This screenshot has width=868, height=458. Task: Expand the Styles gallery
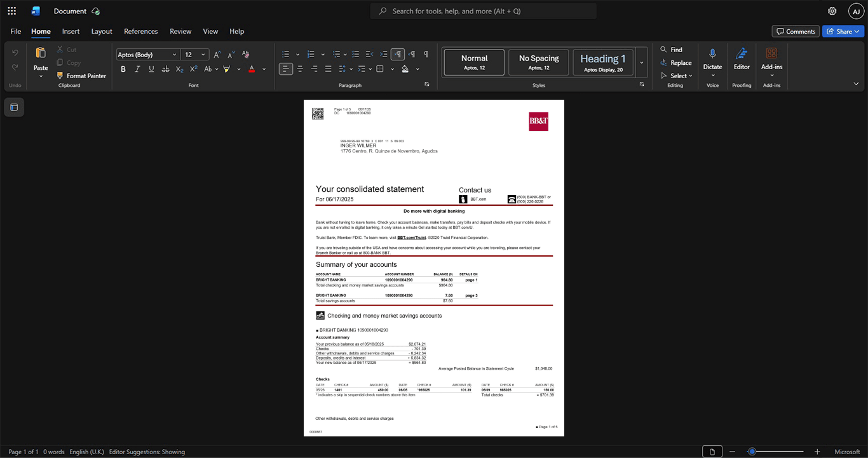pyautogui.click(x=642, y=63)
